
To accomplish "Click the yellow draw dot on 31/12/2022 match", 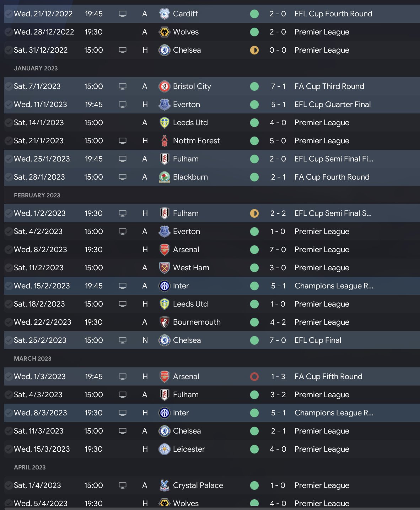I will click(254, 50).
